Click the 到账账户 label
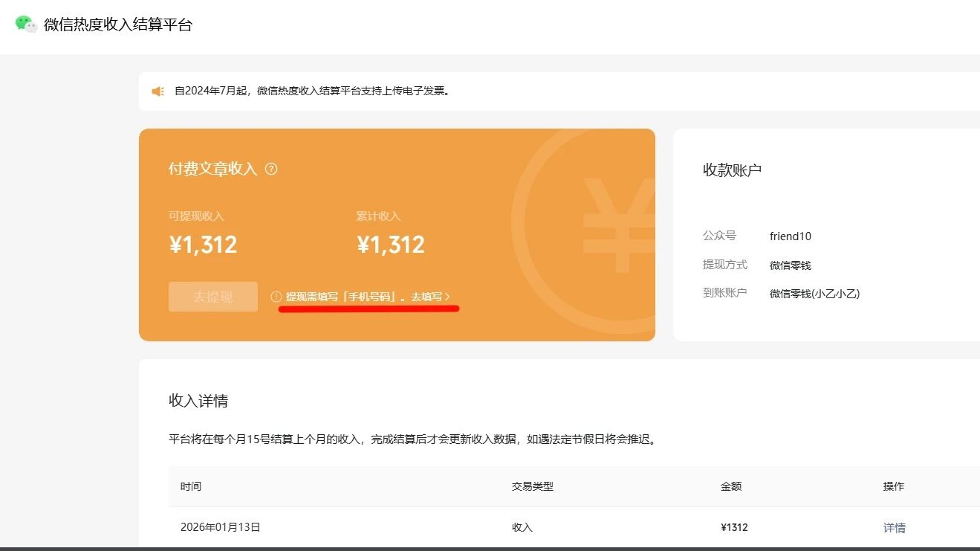The image size is (980, 551). pyautogui.click(x=725, y=293)
